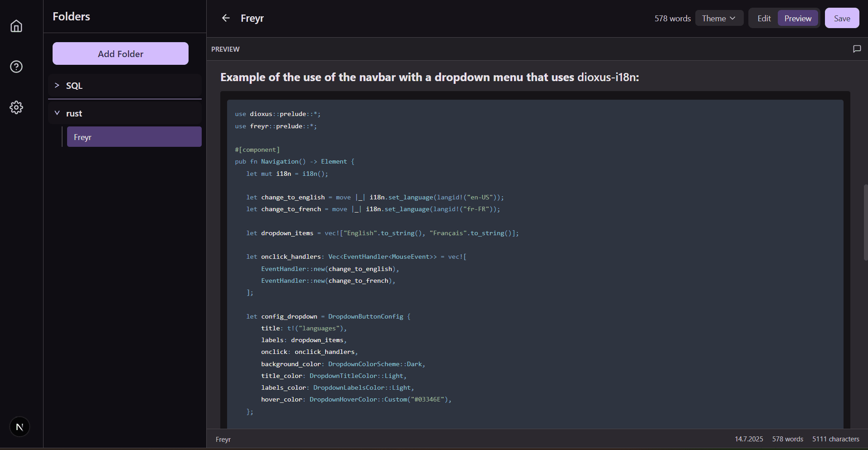Click the 'use freyr::prelude::*;' code line
Image resolution: width=868 pixels, height=450 pixels.
click(276, 126)
